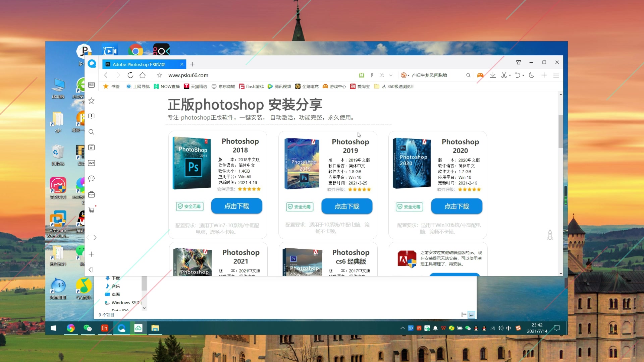This screenshot has width=644, height=362.
Task: Open the browser hamburger main menu
Action: coord(556,75)
